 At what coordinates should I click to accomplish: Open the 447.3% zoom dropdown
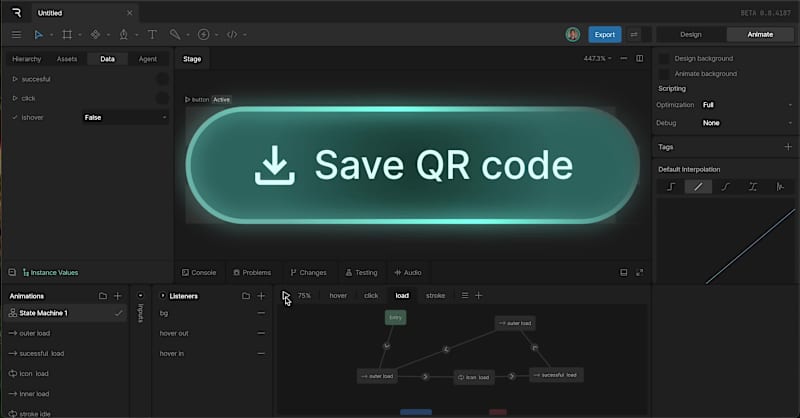597,59
